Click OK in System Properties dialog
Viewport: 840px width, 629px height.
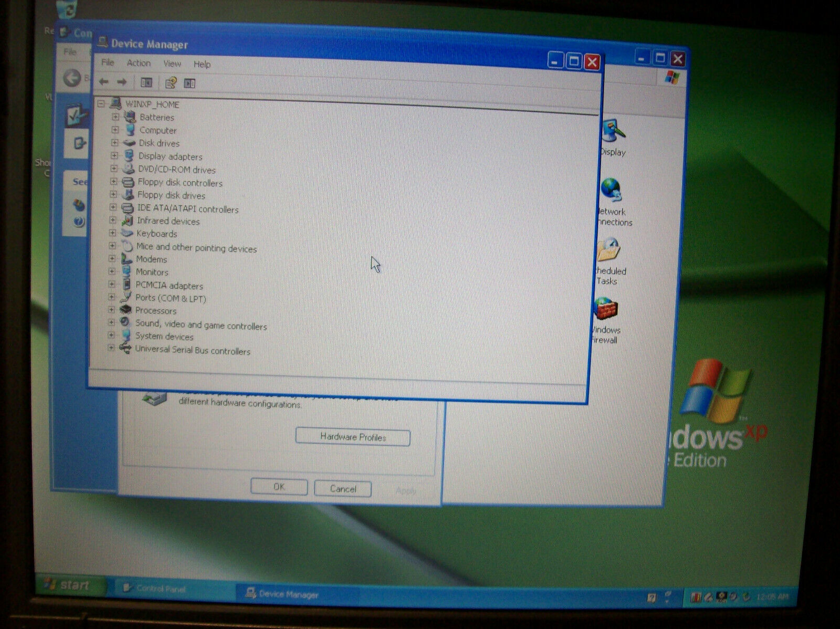(x=279, y=487)
